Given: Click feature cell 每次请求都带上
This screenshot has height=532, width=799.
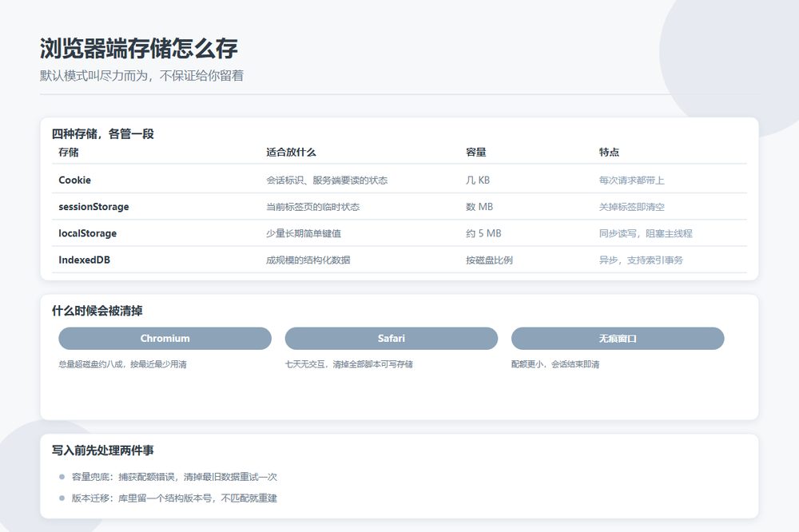Looking at the screenshot, I should 632,180.
